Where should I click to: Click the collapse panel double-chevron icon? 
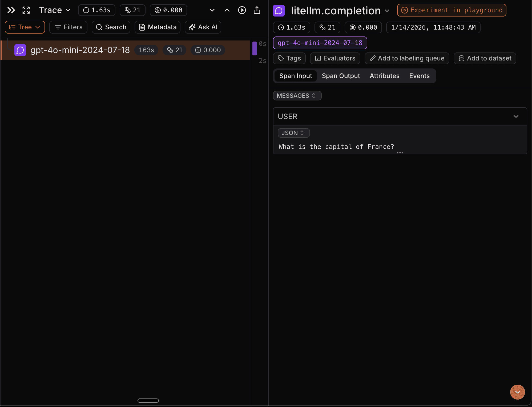[x=11, y=10]
